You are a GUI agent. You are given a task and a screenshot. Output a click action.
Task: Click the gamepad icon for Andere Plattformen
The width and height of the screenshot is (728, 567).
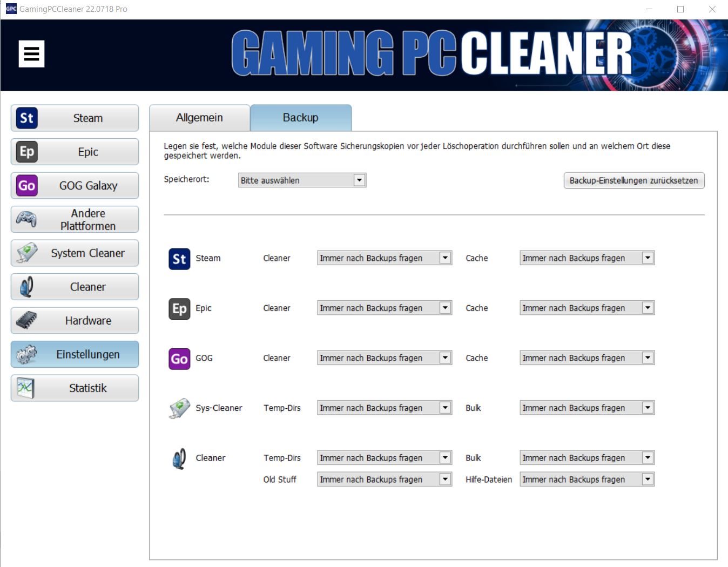26,219
